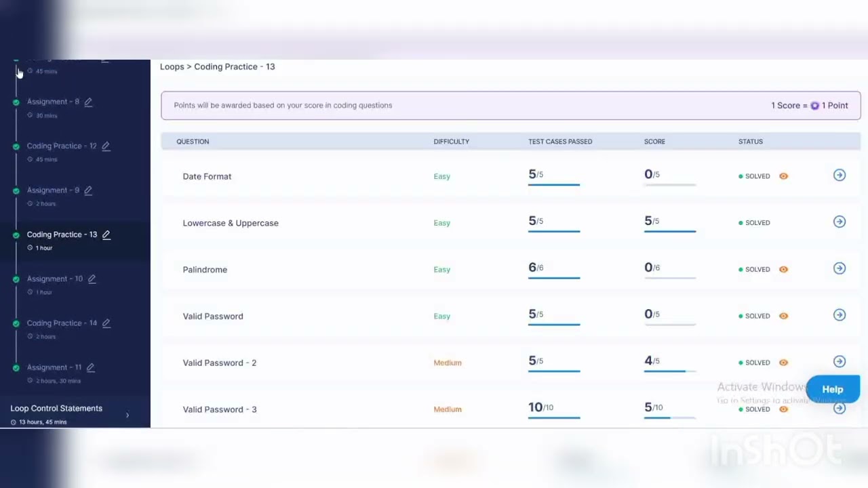Open Assignment - 8 in sidebar

coord(53,102)
